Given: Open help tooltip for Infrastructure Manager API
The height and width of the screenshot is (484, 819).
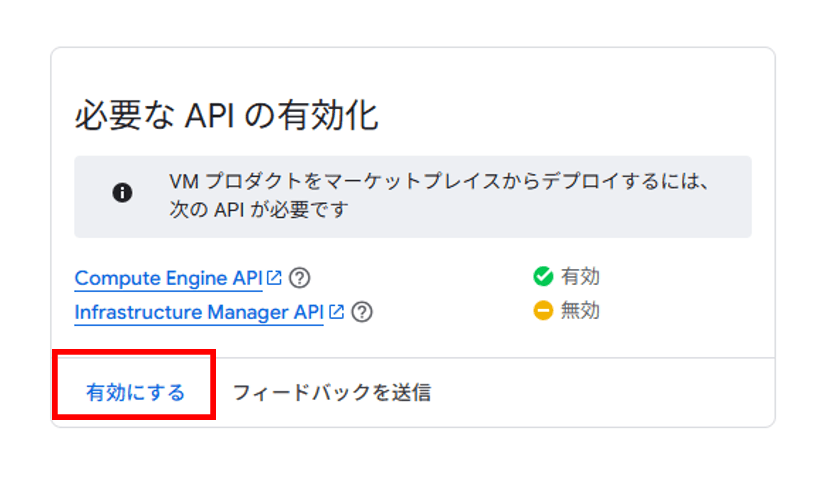Looking at the screenshot, I should (362, 313).
